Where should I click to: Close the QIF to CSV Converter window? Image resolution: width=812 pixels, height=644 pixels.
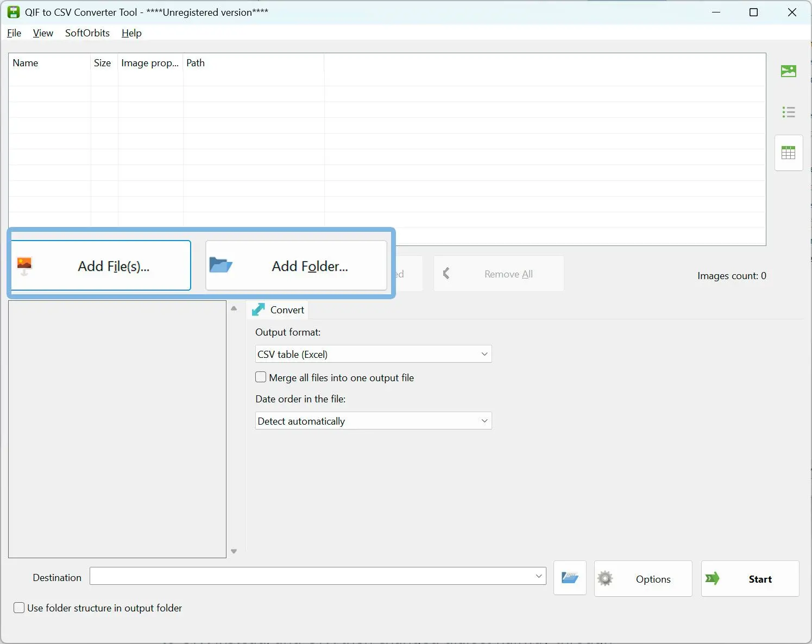tap(792, 12)
